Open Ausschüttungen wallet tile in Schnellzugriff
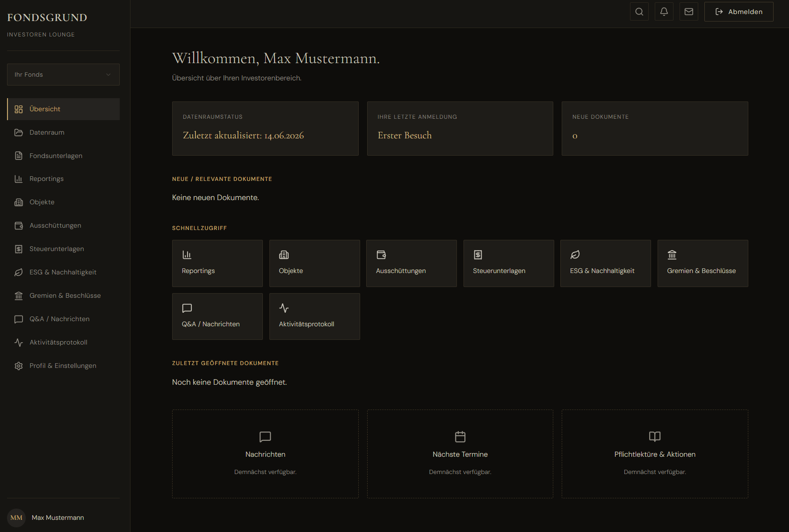This screenshot has height=532, width=789. (411, 263)
